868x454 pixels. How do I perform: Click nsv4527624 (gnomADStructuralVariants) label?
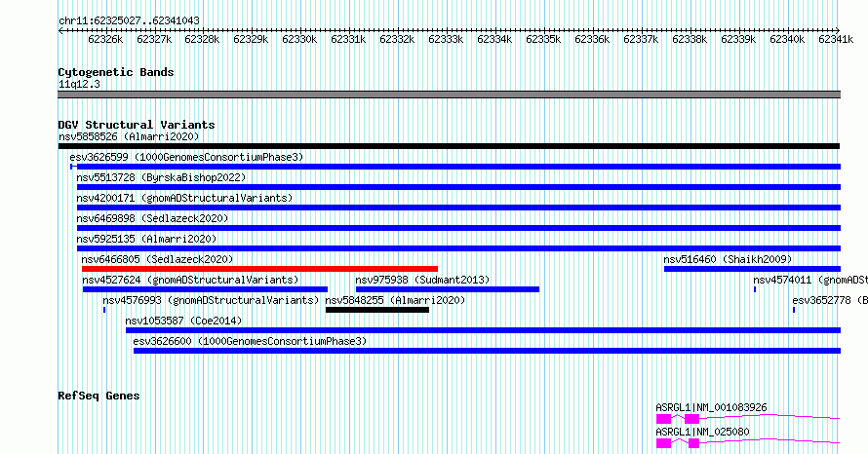[x=190, y=280]
